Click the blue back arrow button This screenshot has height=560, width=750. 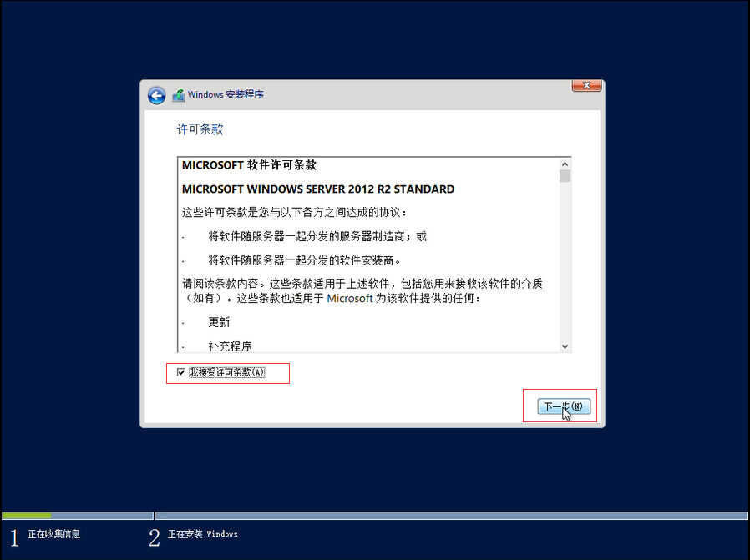(156, 96)
